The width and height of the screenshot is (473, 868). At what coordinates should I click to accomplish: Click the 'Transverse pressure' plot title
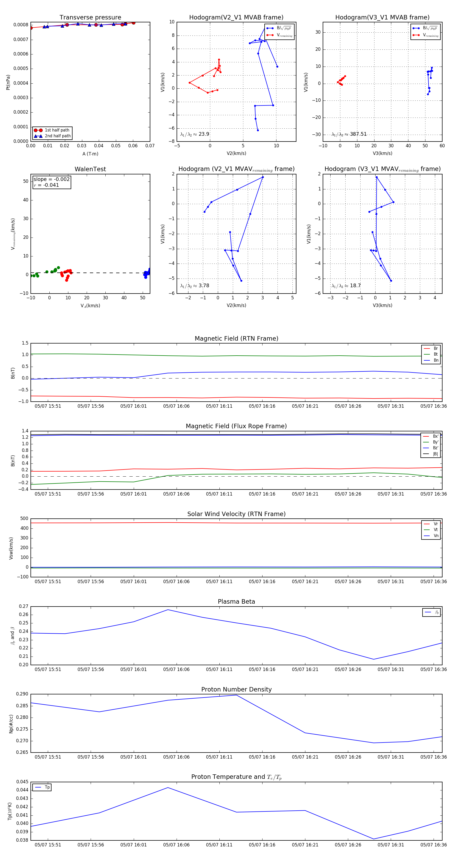click(x=90, y=18)
